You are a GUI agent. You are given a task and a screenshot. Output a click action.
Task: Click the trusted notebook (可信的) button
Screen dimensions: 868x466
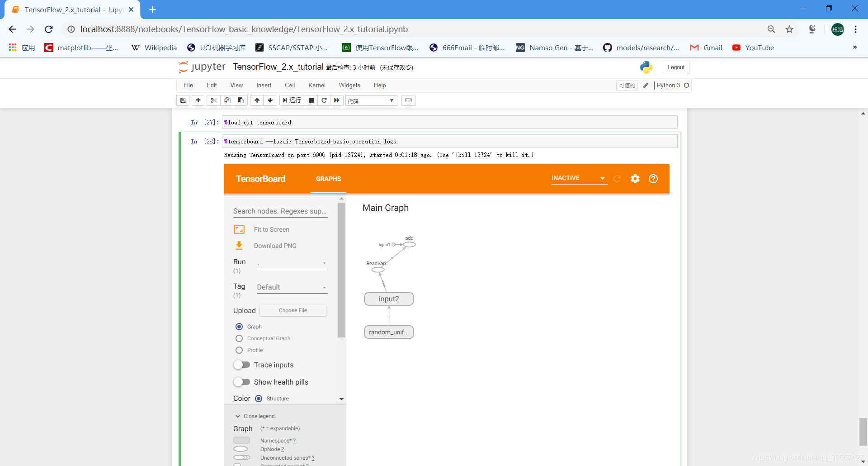pyautogui.click(x=627, y=85)
